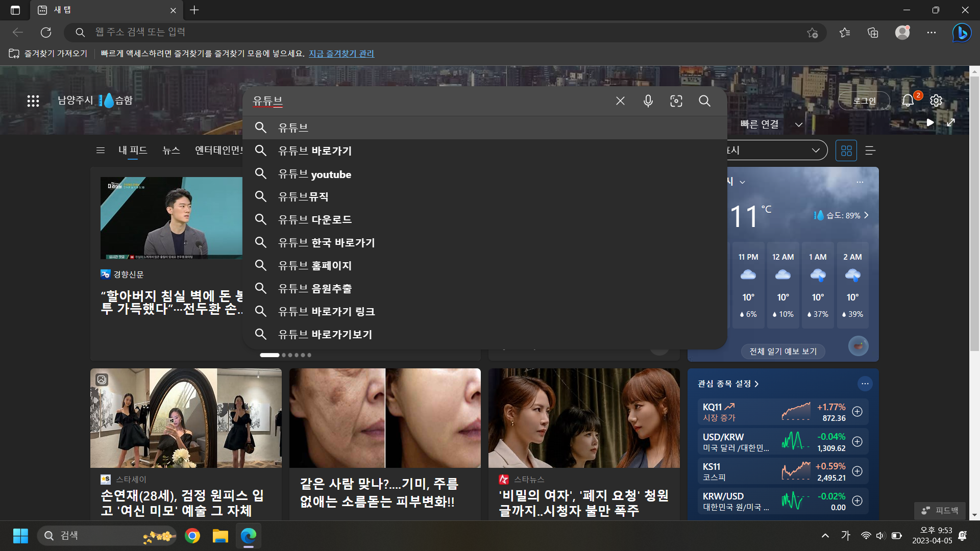The height and width of the screenshot is (551, 980).
Task: Switch to list layout view
Action: click(871, 151)
